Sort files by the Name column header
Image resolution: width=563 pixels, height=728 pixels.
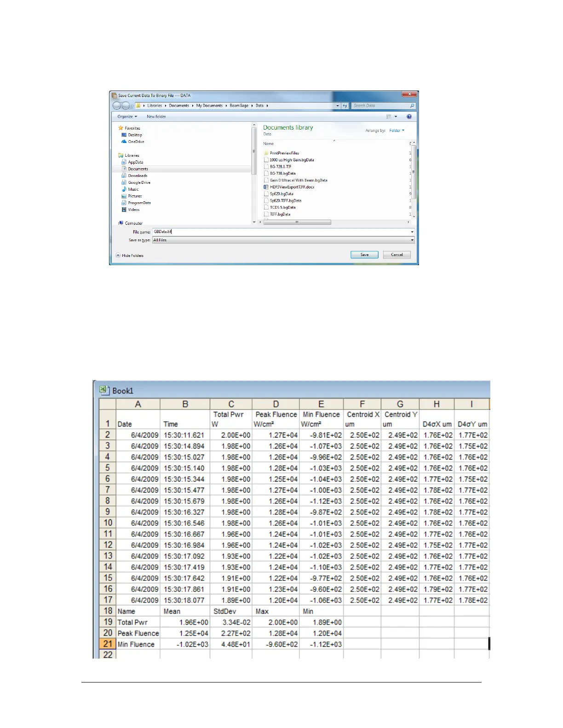(269, 144)
